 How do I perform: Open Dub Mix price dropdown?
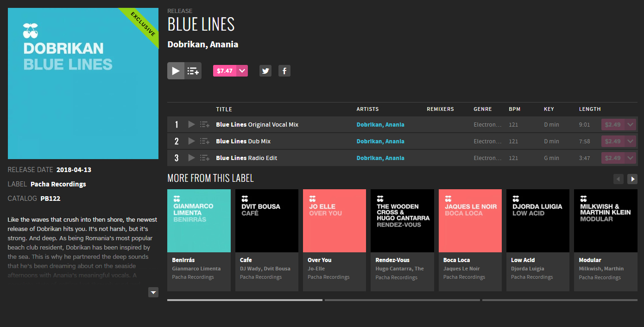pos(630,141)
